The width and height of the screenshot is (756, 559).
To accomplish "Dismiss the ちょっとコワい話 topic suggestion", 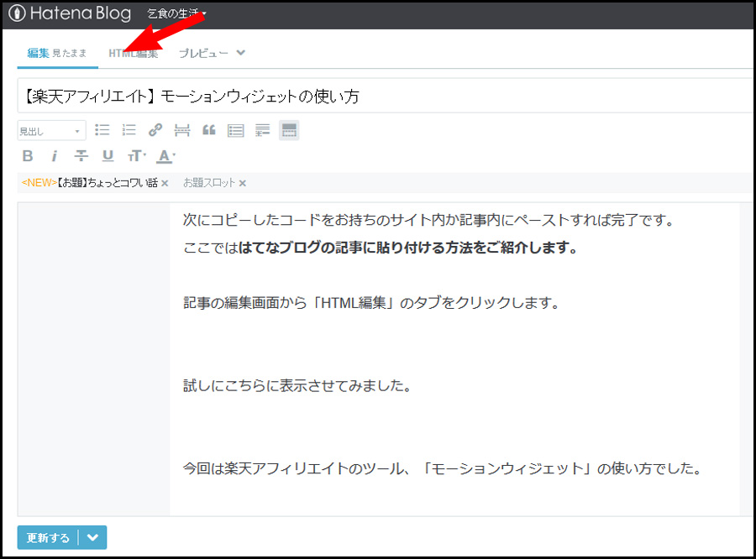I will click(x=165, y=184).
